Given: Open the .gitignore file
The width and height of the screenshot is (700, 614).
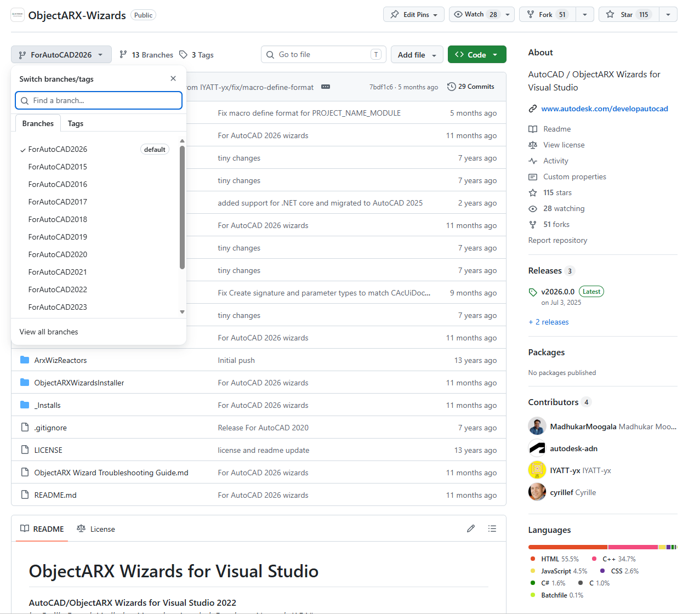Looking at the screenshot, I should 50,428.
